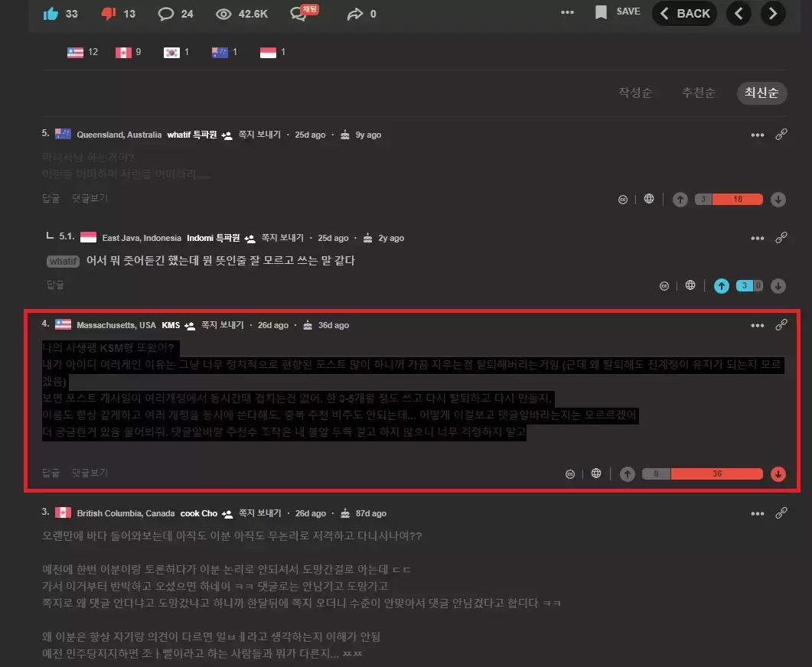Open more options for KMS comment

[x=757, y=325]
